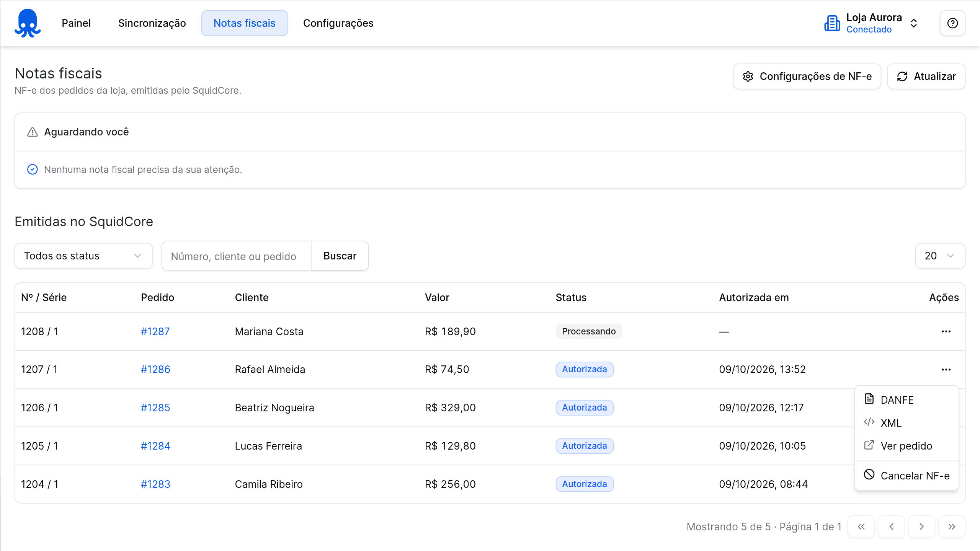Go to last page double-chevron button
This screenshot has width=980, height=551.
[x=952, y=527]
